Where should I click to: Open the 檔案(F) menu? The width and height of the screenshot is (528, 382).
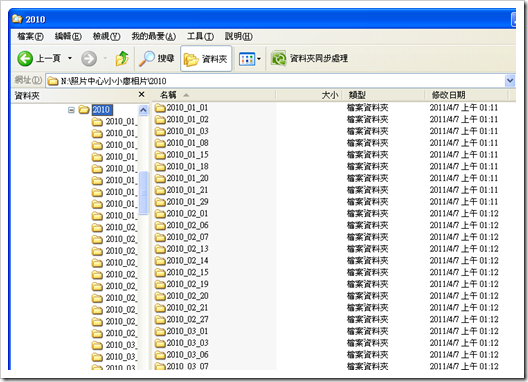pyautogui.click(x=30, y=36)
